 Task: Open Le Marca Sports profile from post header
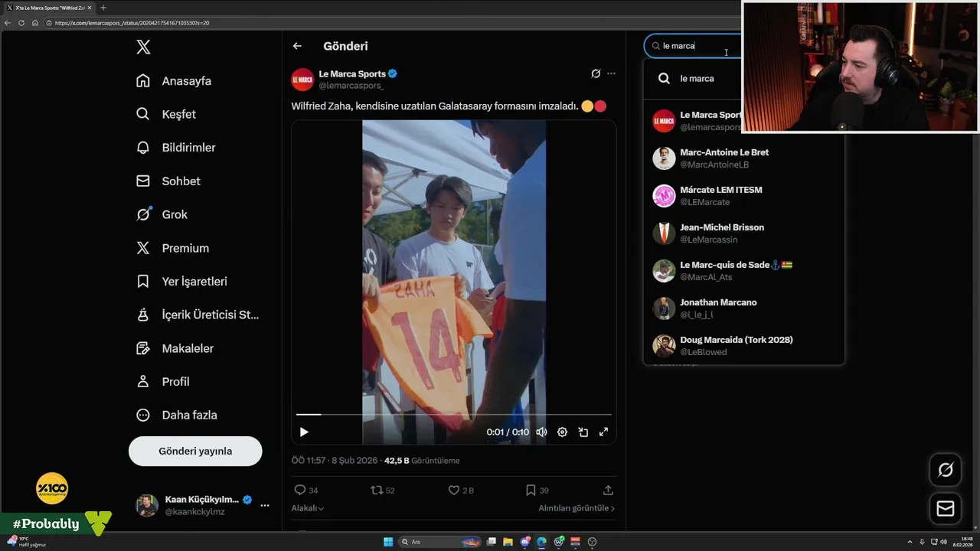[352, 73]
